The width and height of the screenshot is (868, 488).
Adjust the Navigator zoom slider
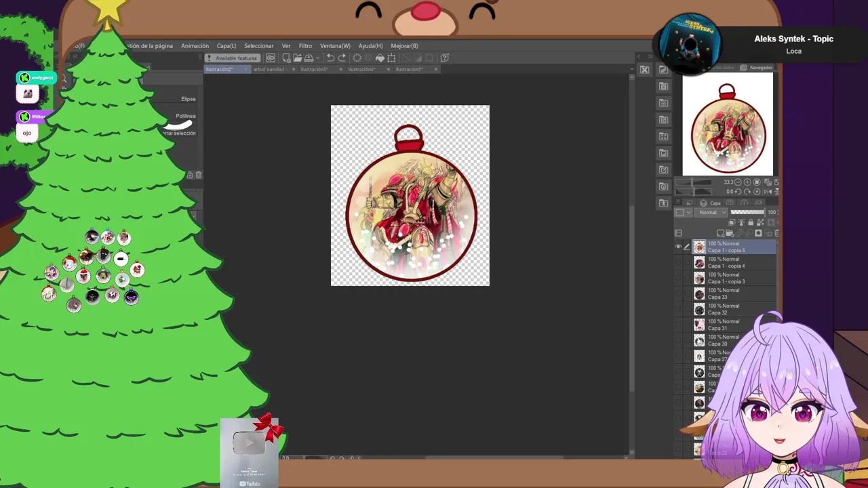pyautogui.click(x=693, y=182)
